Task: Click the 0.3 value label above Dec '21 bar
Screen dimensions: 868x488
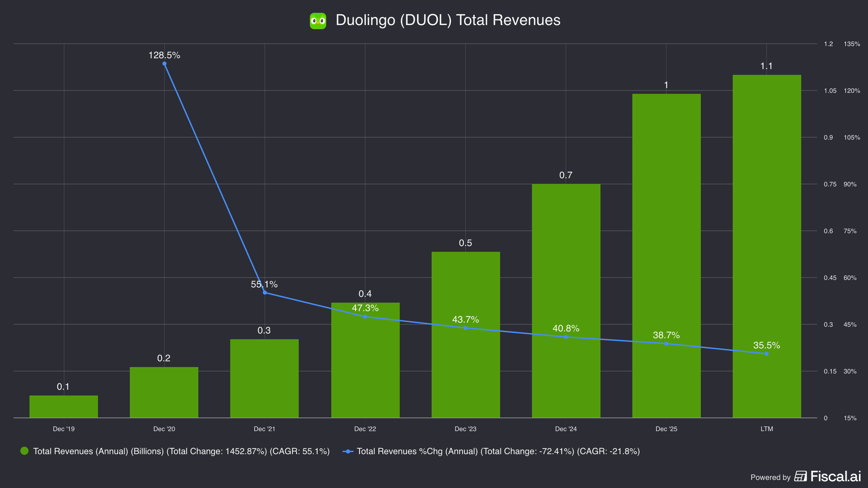Action: click(264, 330)
